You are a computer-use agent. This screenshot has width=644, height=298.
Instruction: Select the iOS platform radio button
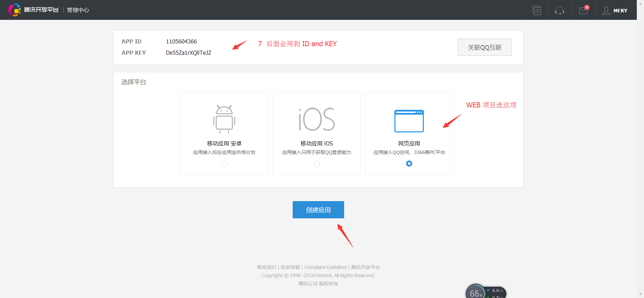point(317,164)
